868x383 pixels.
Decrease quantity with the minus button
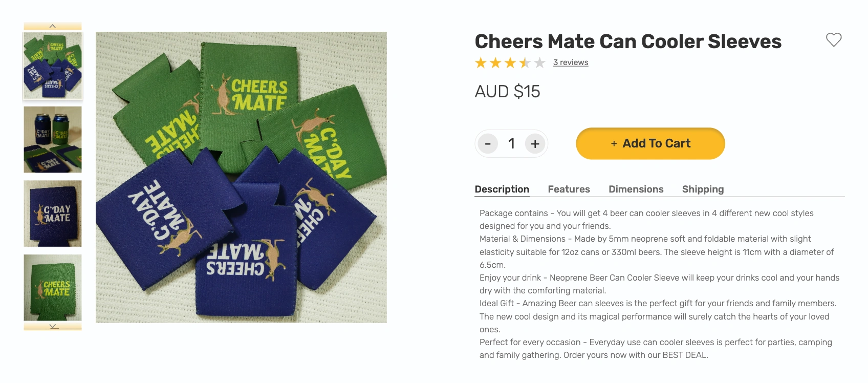488,144
